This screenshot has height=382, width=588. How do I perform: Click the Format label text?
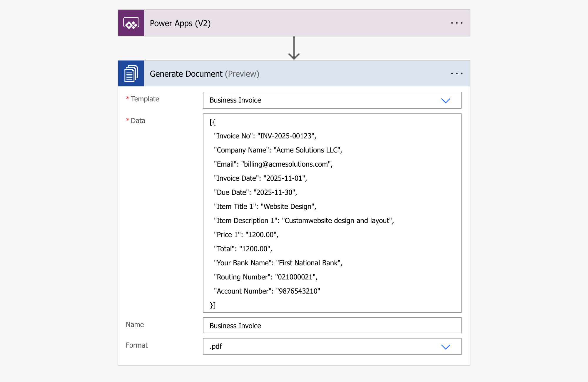[x=136, y=345]
